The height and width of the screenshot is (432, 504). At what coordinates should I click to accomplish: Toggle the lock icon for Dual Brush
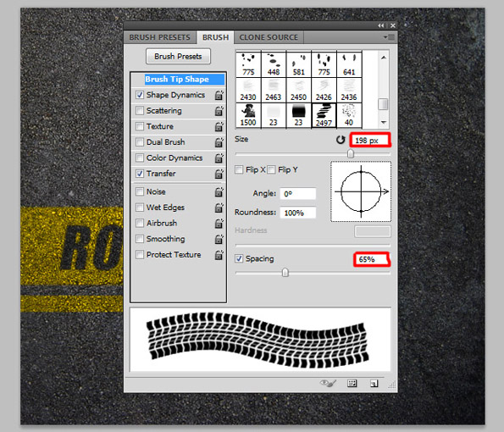pos(219,142)
